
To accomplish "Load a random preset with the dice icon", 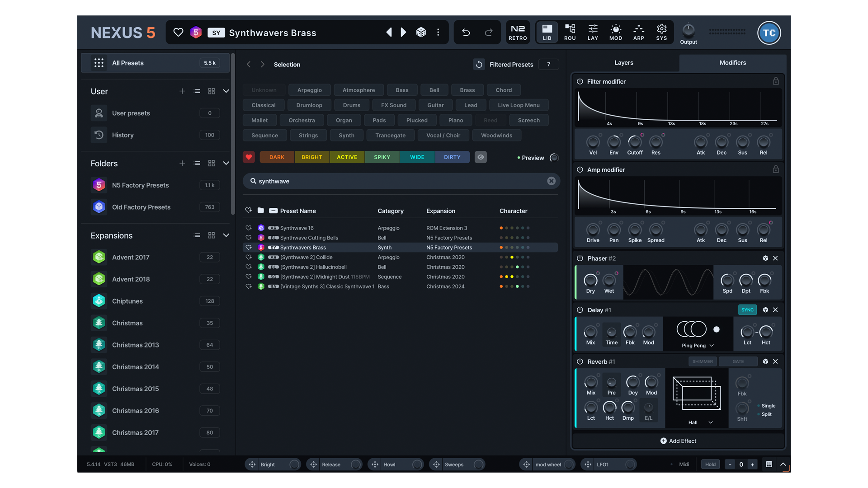I will [421, 32].
